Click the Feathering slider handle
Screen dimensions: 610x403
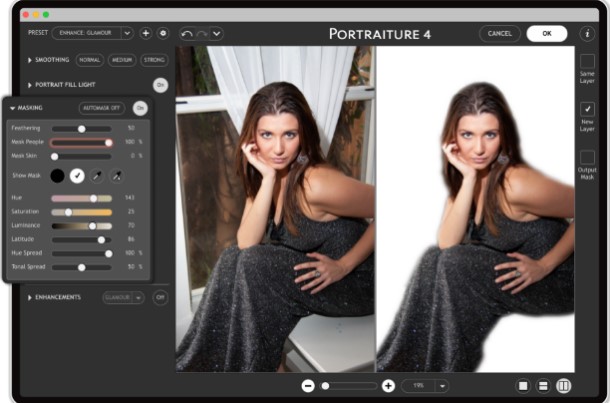(x=81, y=129)
